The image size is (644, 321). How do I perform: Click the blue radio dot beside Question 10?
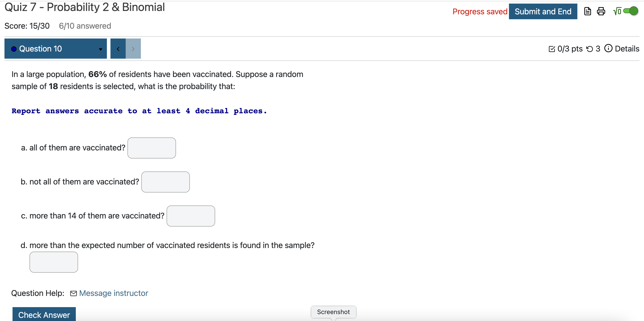coord(14,49)
